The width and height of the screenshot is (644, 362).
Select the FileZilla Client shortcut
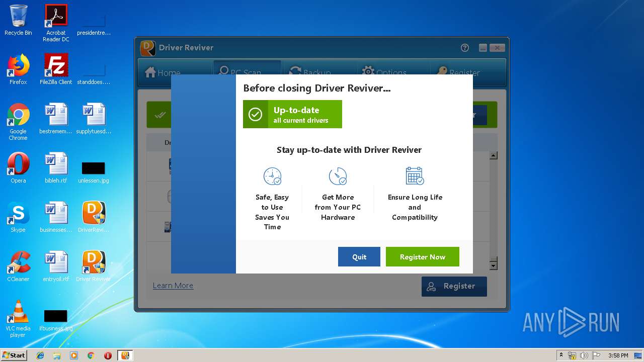pos(56,69)
